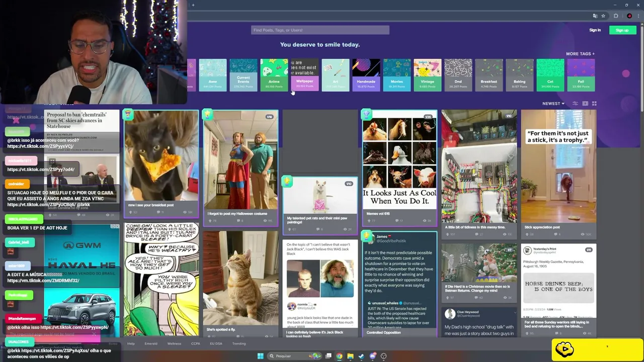
Task: Open the browser profile avatar
Action: click(x=629, y=16)
